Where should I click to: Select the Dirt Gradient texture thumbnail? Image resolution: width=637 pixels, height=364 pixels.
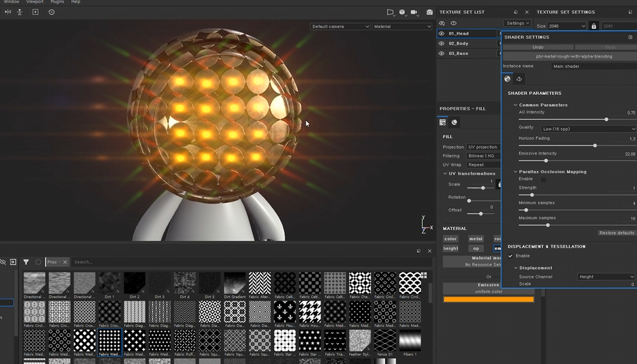[234, 284]
